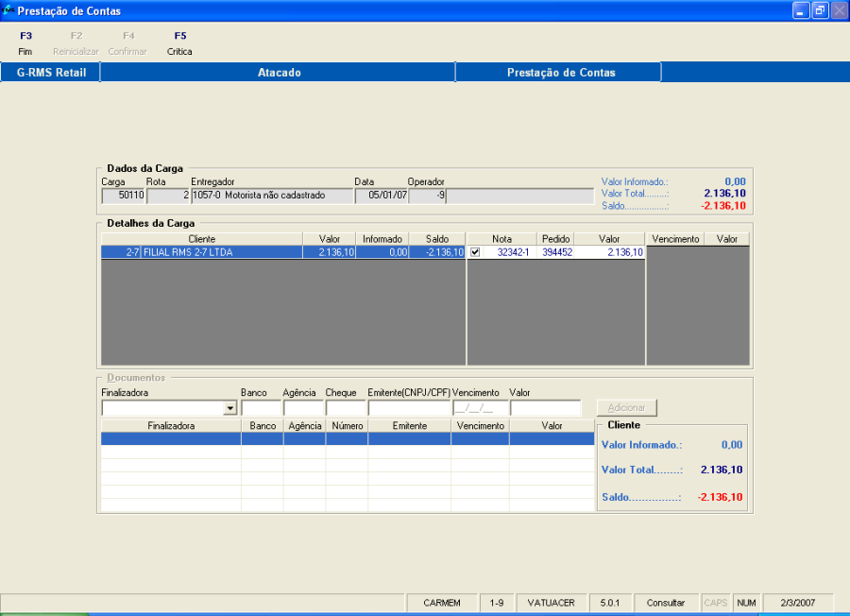The image size is (850, 616).
Task: Restore the window using title bar button
Action: tap(820, 10)
